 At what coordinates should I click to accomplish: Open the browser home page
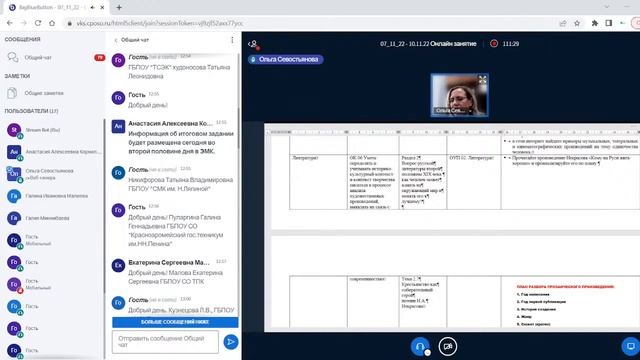click(52, 23)
